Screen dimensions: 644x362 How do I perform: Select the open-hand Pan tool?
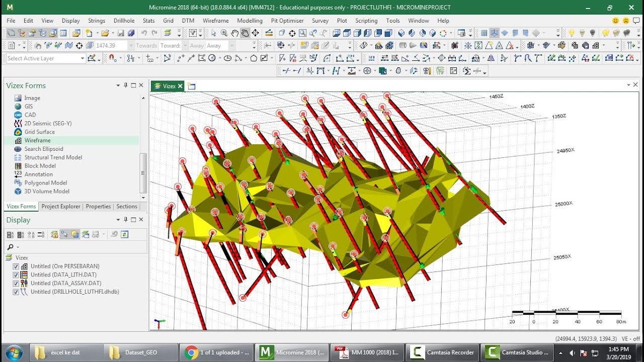(234, 33)
